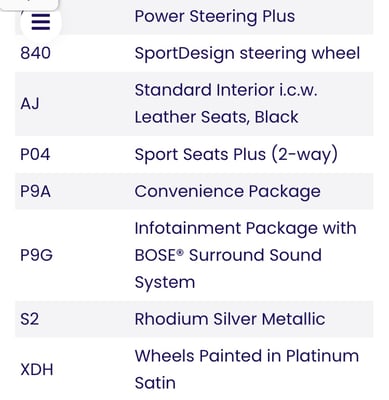This screenshot has width=389, height=400.
Task: Open the hamburger menu icon
Action: [x=41, y=22]
